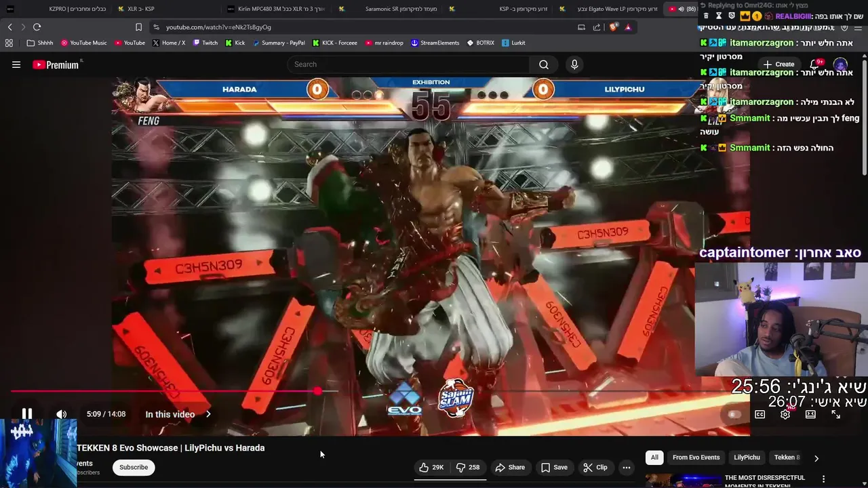
Task: Open KICK - Forceee bookmark
Action: tap(335, 43)
